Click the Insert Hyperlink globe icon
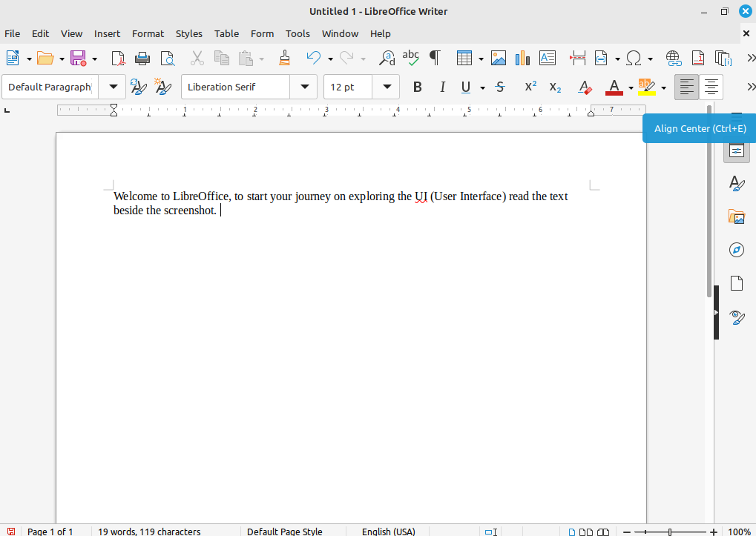Screen dimensions: 756x536 coord(674,59)
